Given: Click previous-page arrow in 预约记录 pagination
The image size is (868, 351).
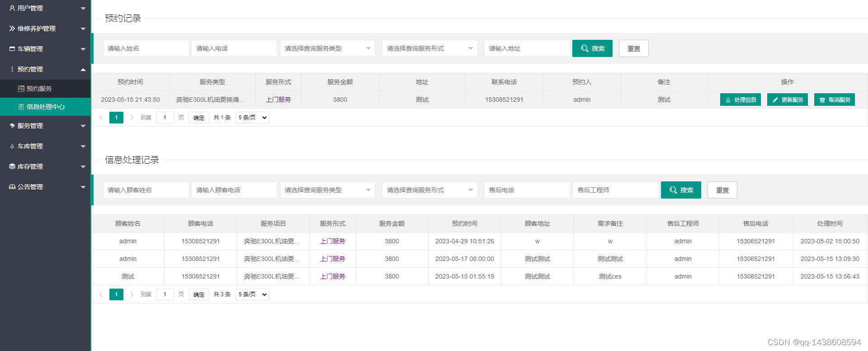Looking at the screenshot, I should 101,118.
